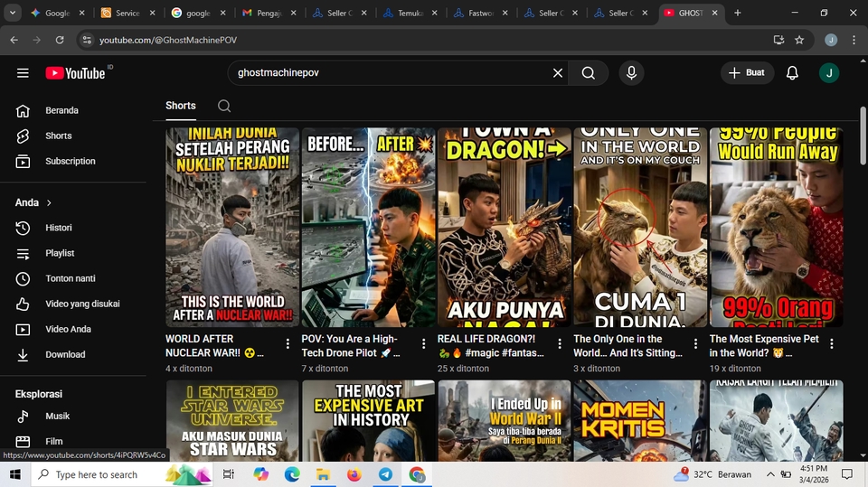Clear the search text with X icon
This screenshot has width=868, height=487.
558,73
